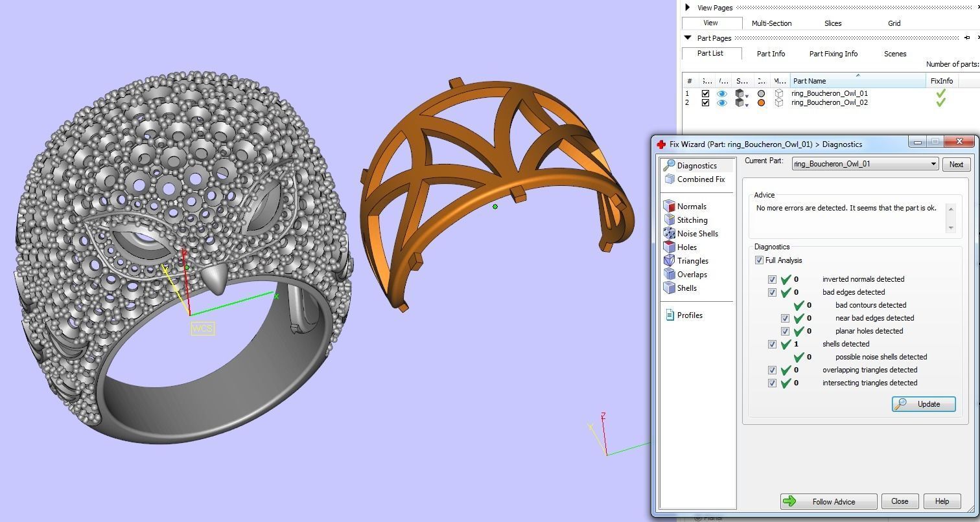Sort by the Part Name column header
Image resolution: width=980 pixels, height=522 pixels.
[x=858, y=81]
